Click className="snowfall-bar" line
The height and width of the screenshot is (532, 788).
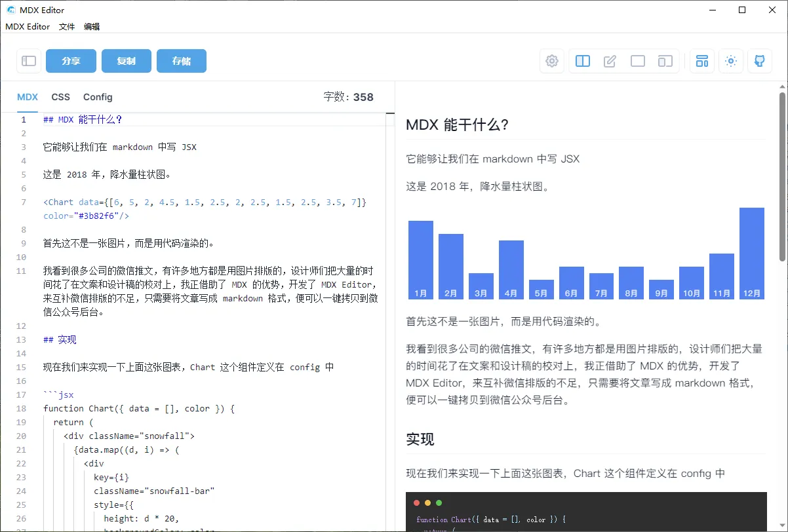(154, 491)
